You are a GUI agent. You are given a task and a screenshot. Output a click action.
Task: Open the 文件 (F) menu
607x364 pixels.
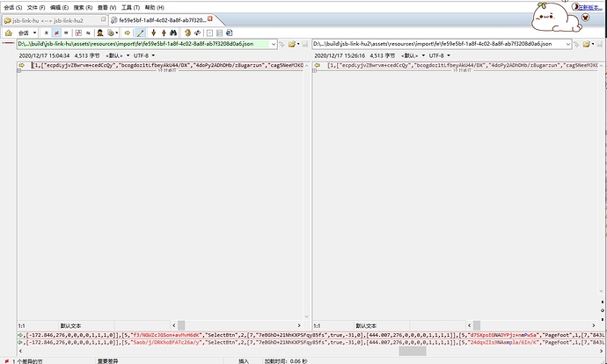(36, 7)
